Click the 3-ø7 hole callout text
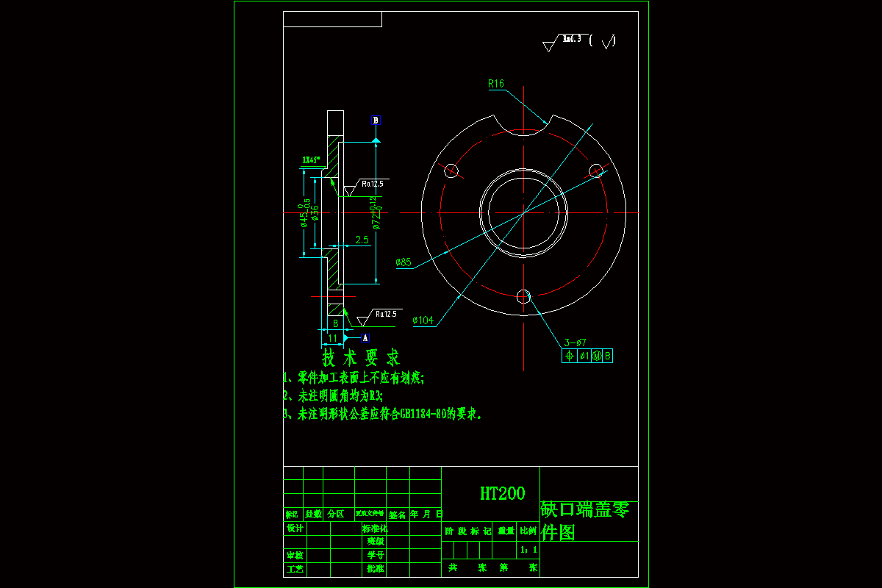 pyautogui.click(x=576, y=341)
